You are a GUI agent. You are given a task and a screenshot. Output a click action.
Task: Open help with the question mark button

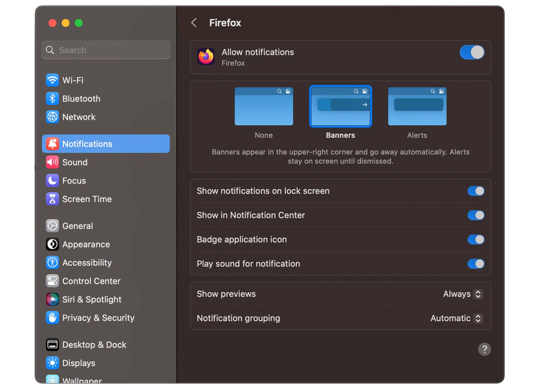484,349
